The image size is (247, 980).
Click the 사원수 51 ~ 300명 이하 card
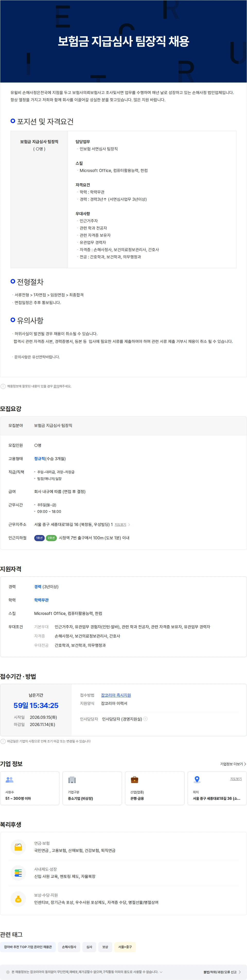click(x=30, y=787)
